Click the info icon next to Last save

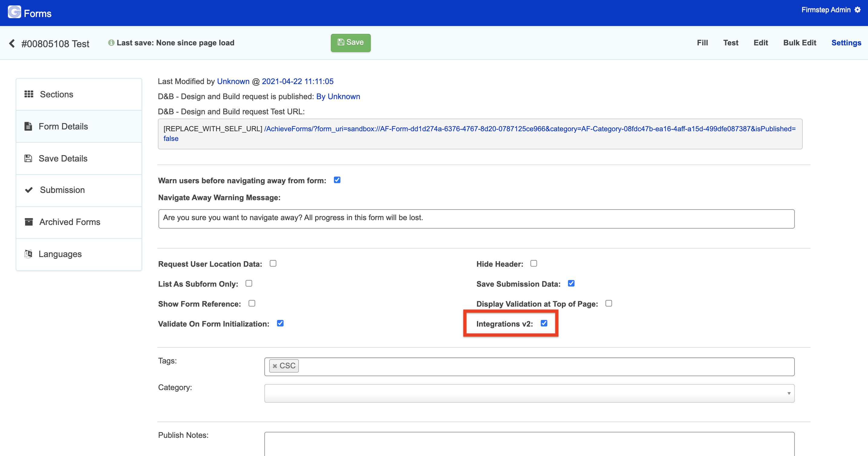pos(111,43)
